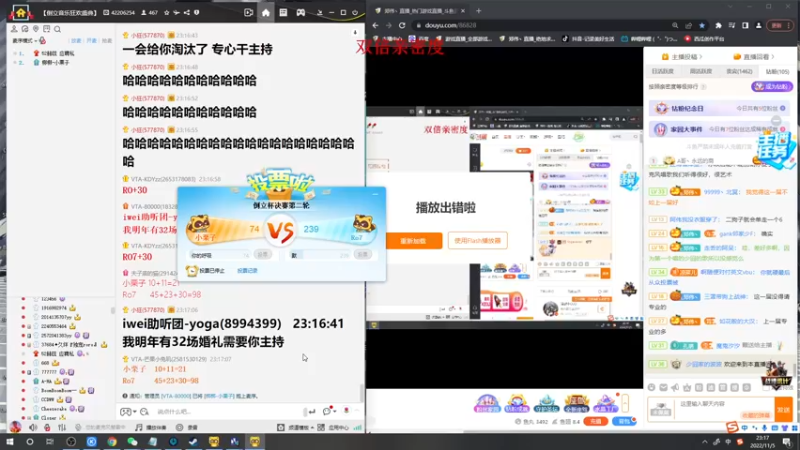The image size is (800, 450).
Task: Switch to the fans (105) tab on Douyu
Action: [x=777, y=71]
